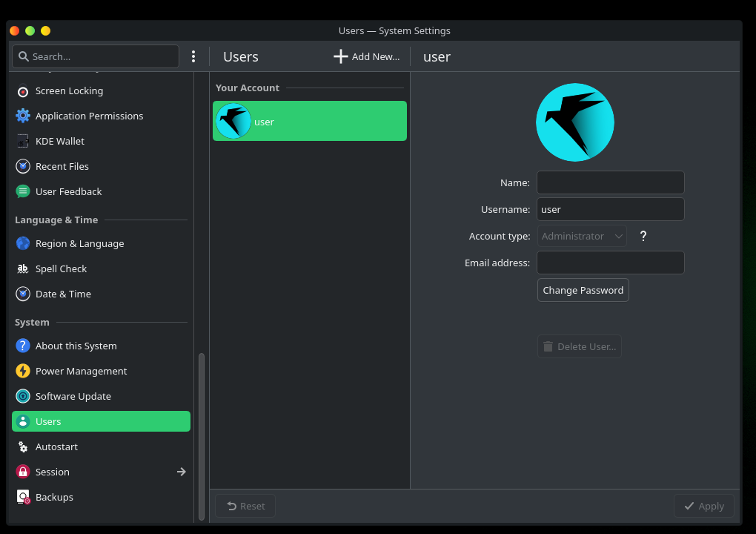Open Recent Files settings icon
Image resolution: width=756 pixels, height=534 pixels.
click(x=23, y=167)
